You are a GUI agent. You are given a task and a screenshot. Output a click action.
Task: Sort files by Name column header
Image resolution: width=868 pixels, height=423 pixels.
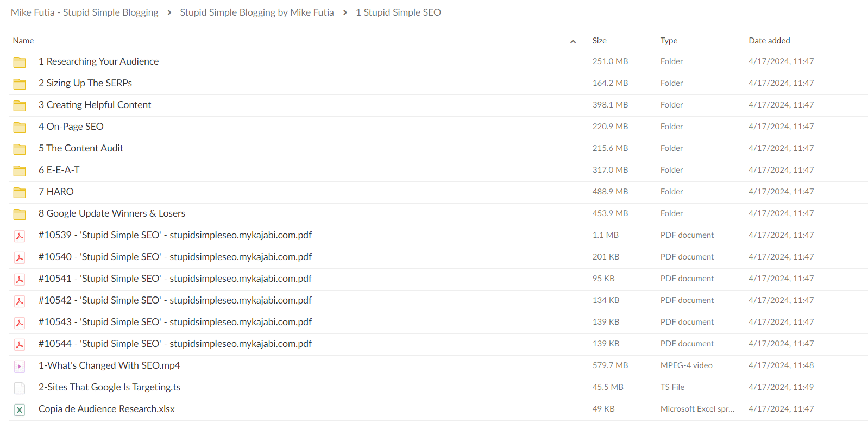pos(23,41)
